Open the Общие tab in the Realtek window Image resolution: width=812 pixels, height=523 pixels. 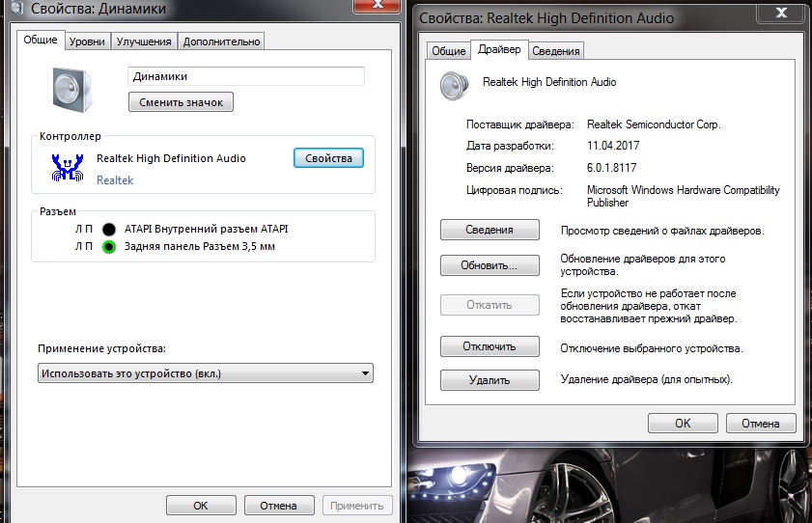tap(448, 51)
